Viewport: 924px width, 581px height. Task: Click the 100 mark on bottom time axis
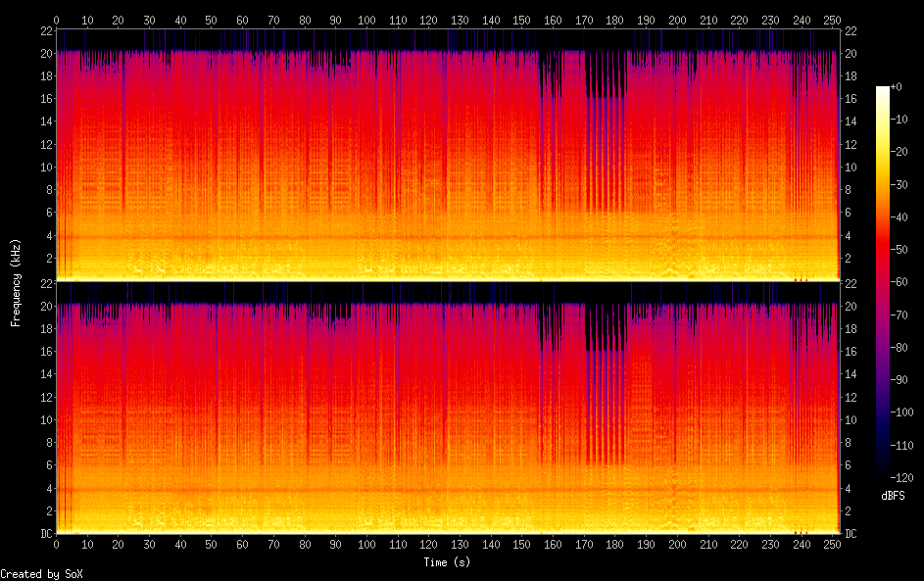point(366,545)
